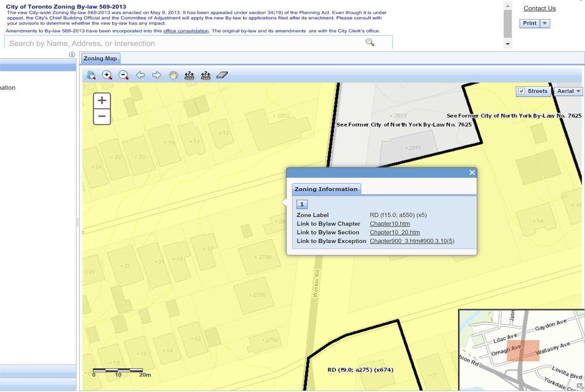585x392 pixels.
Task: Click the Print button
Action: 529,23
